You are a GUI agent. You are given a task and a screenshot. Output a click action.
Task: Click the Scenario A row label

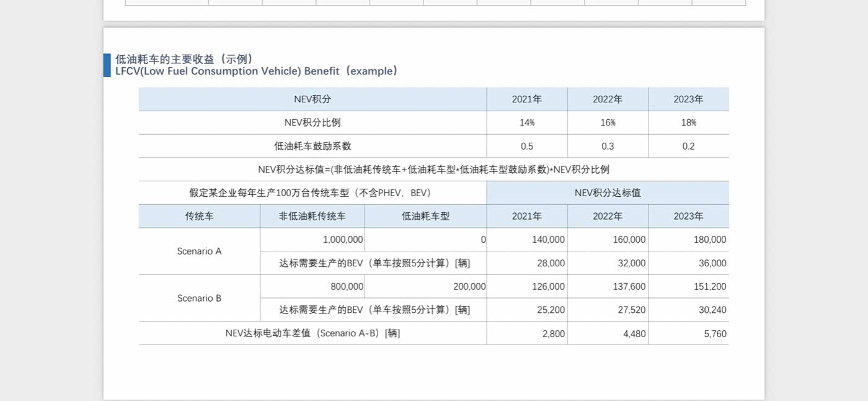(x=199, y=251)
